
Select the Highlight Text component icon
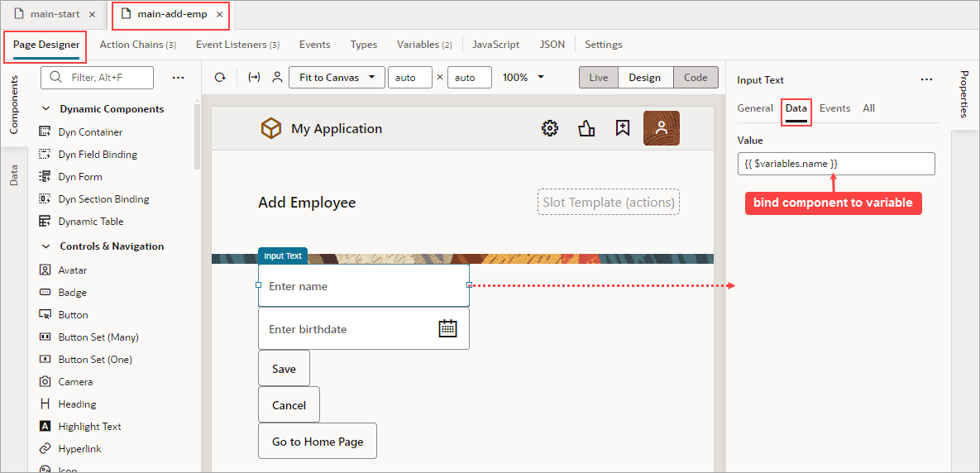click(x=45, y=426)
